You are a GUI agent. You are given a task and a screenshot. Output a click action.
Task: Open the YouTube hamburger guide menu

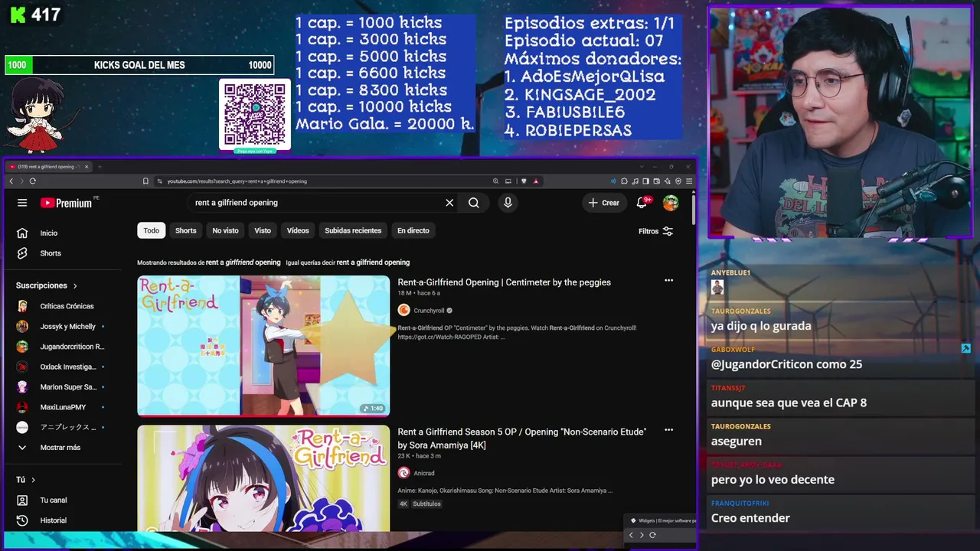tap(22, 203)
